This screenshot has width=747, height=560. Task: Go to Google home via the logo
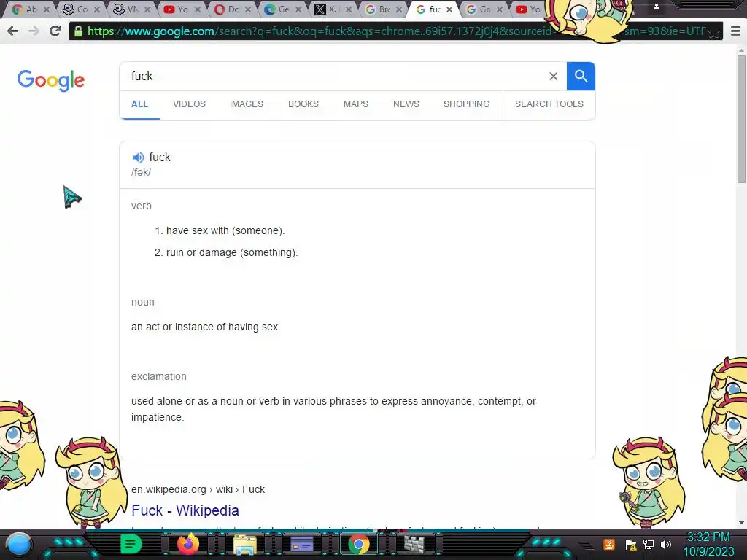tap(51, 80)
